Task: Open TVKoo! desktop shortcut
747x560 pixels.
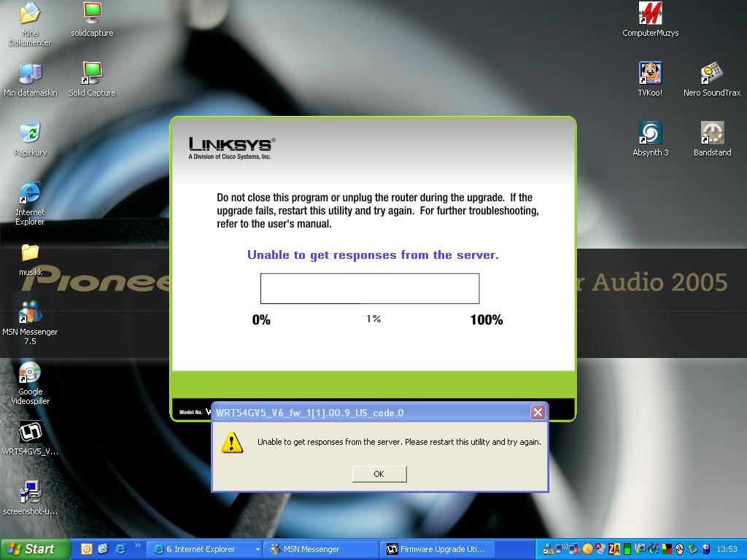Action: click(650, 79)
